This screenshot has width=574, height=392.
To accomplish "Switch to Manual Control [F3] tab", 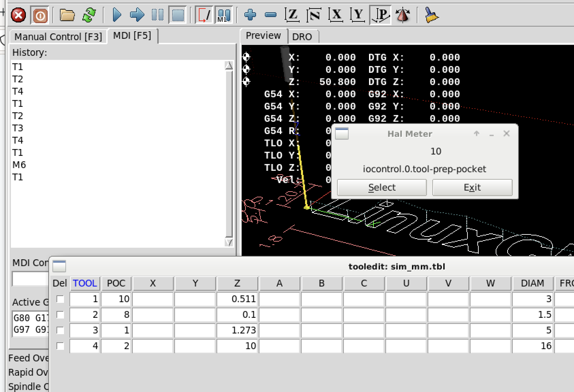I will tap(58, 37).
